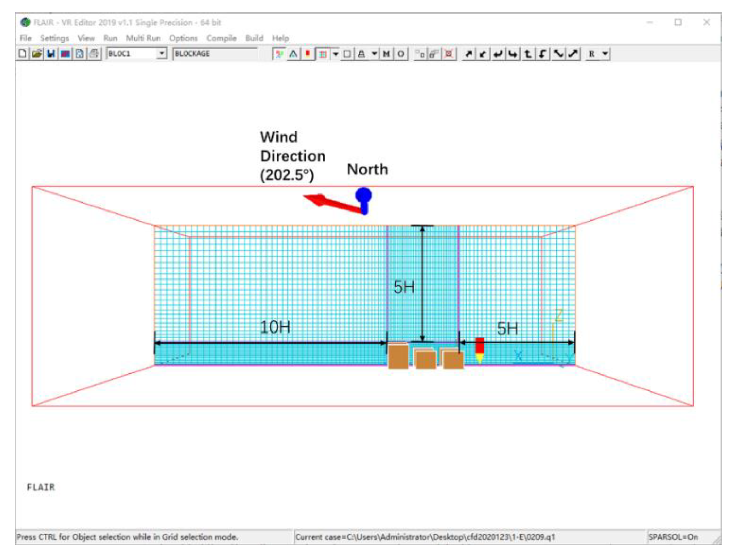Open a case with the folder icon
Screen dimensions: 736x560
[x=36, y=54]
